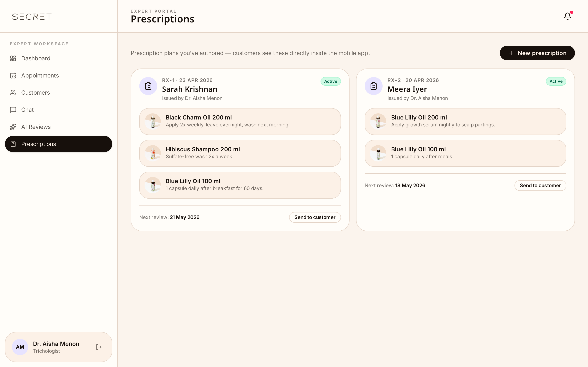
Task: Open the Prescriptions menu item
Action: [59, 144]
